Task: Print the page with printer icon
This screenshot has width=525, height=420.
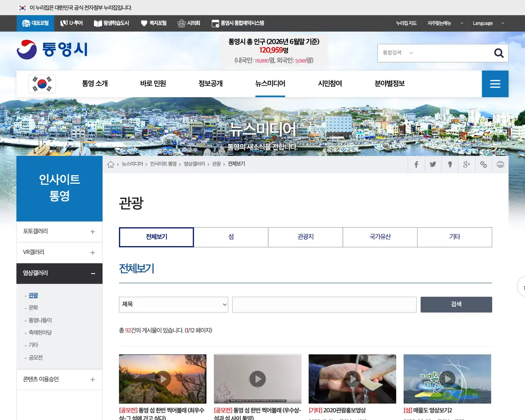Action: tap(500, 164)
